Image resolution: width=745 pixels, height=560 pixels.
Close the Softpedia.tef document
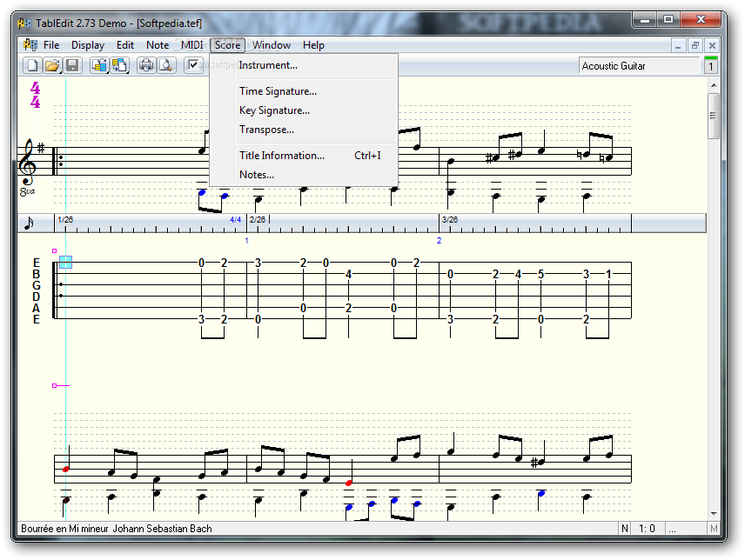[x=712, y=46]
